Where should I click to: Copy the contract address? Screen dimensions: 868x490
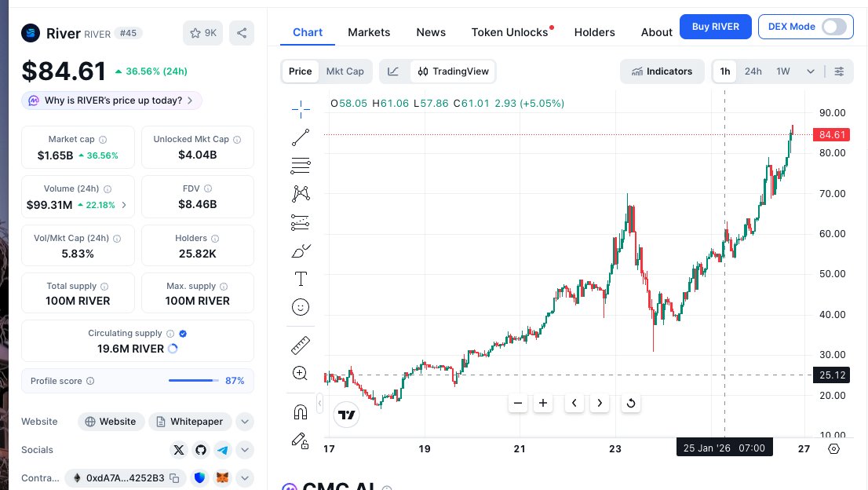[x=174, y=477]
